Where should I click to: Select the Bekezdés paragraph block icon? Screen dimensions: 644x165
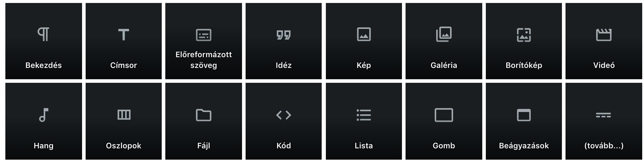pyautogui.click(x=43, y=34)
